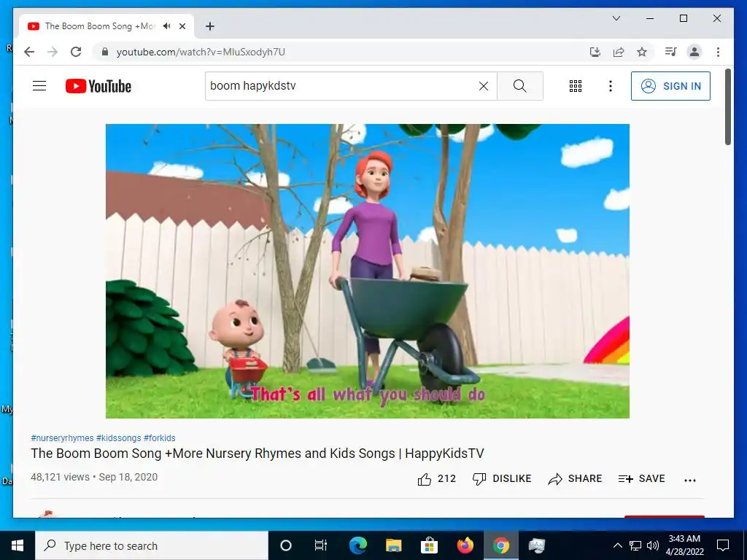Go forward in Chrome
This screenshot has width=747, height=560.
(x=53, y=52)
